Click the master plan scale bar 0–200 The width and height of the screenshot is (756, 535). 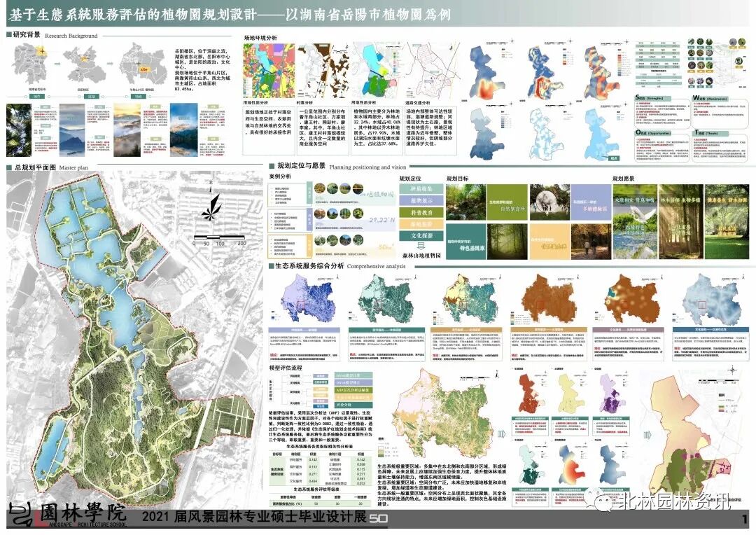(220, 239)
